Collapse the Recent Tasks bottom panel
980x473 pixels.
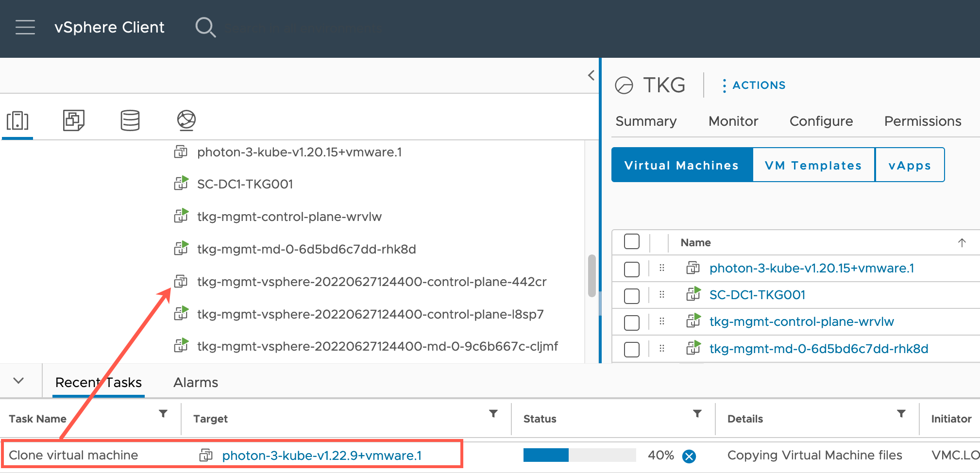18,380
